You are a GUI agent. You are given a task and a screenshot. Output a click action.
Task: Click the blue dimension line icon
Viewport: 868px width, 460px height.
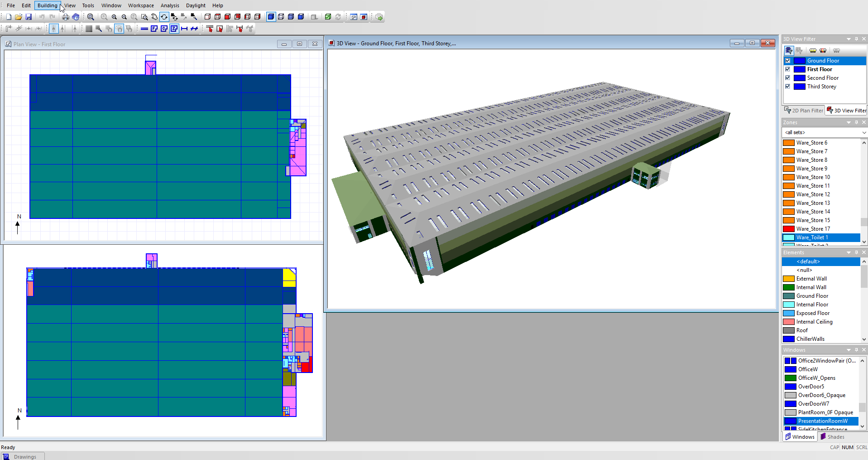point(184,29)
